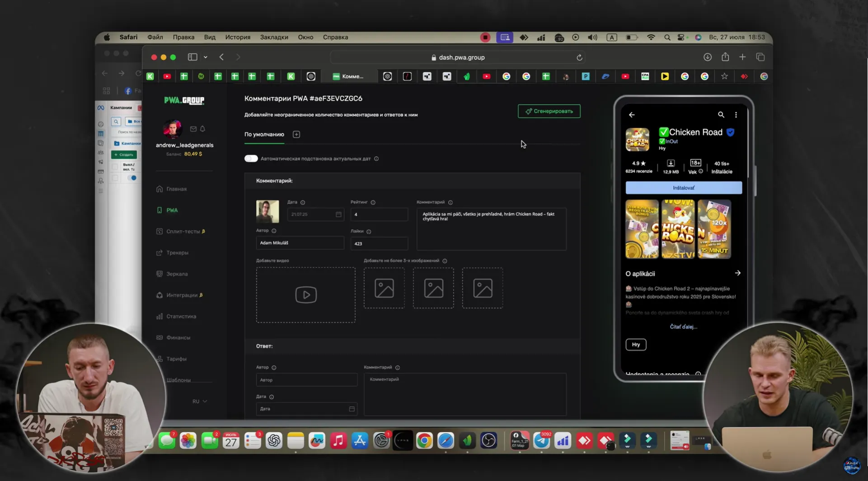Image resolution: width=868 pixels, height=481 pixels.
Task: Open Safari downloads icon
Action: point(708,57)
